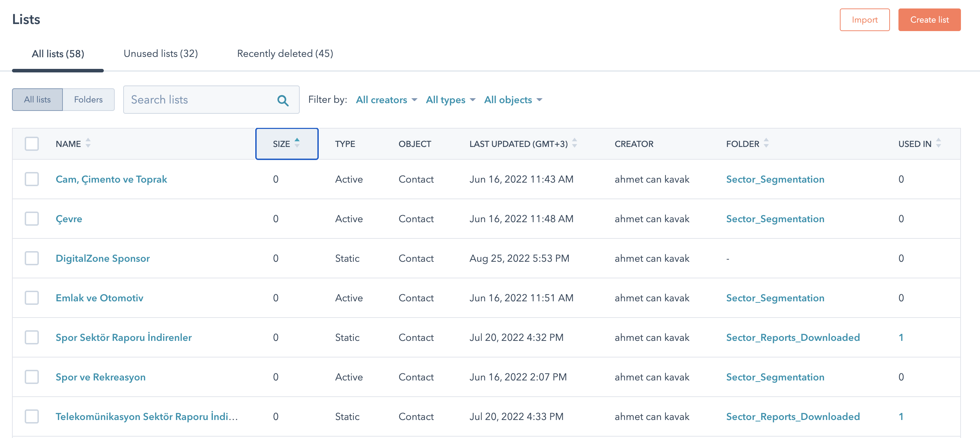980x438 pixels.
Task: Select the All lists view toggle
Action: tap(37, 100)
